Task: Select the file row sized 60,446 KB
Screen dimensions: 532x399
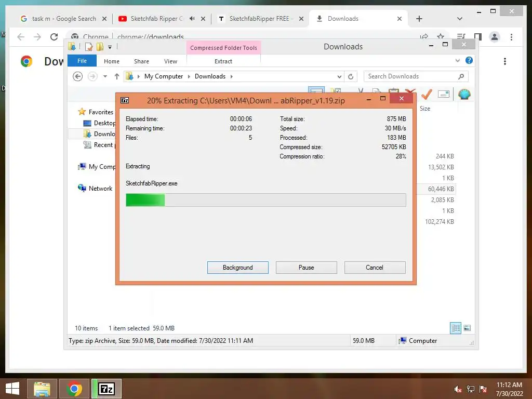Action: click(x=441, y=189)
